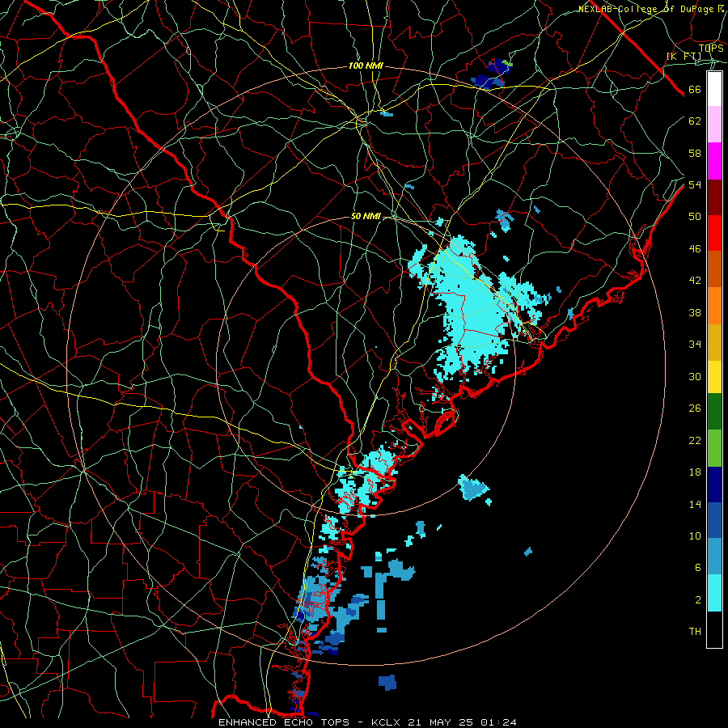Screen dimensions: 728x728
Task: Click the 10 legend value
Action: click(695, 536)
